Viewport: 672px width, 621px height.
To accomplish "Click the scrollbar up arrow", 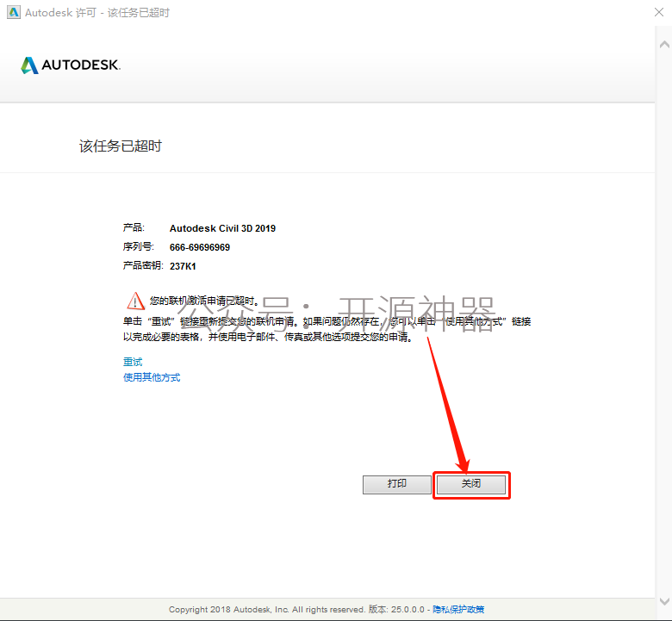I will [664, 45].
